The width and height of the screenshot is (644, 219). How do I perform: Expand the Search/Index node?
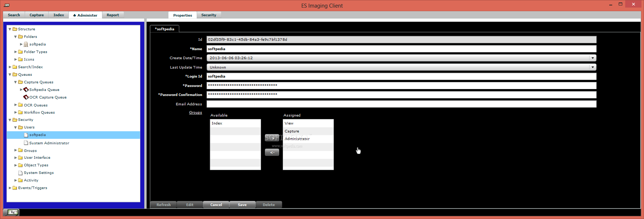pos(10,67)
